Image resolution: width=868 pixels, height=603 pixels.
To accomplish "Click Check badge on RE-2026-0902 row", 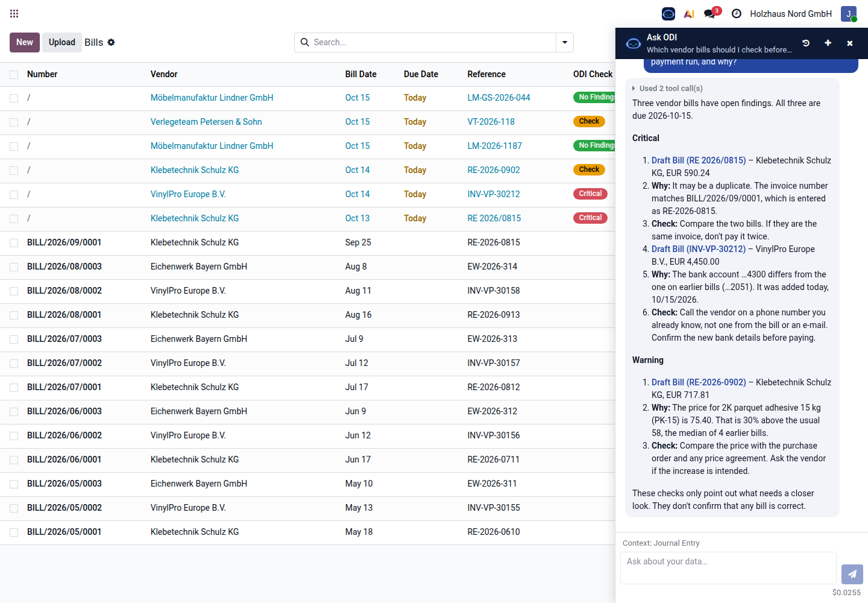I will coord(589,169).
